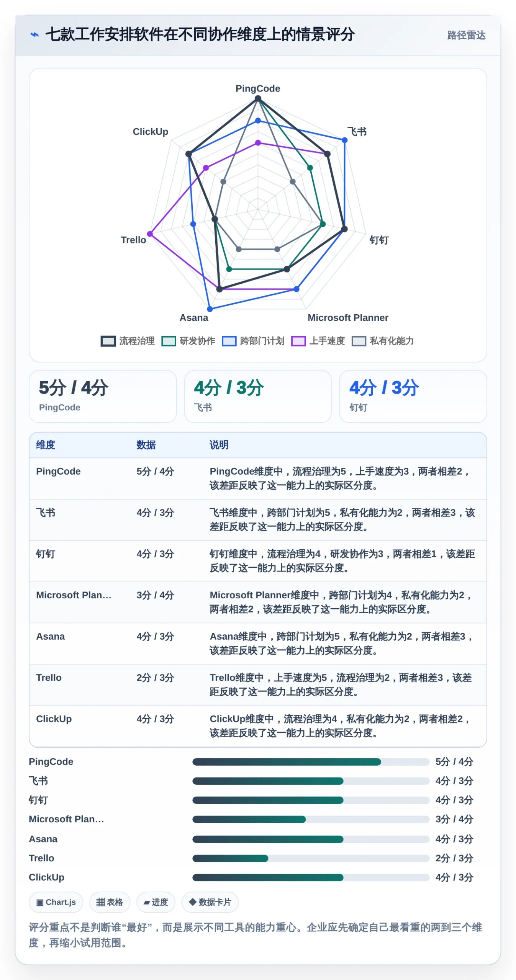Image resolution: width=516 pixels, height=980 pixels.
Task: Click the ClickUp description cell in table
Action: [339, 726]
